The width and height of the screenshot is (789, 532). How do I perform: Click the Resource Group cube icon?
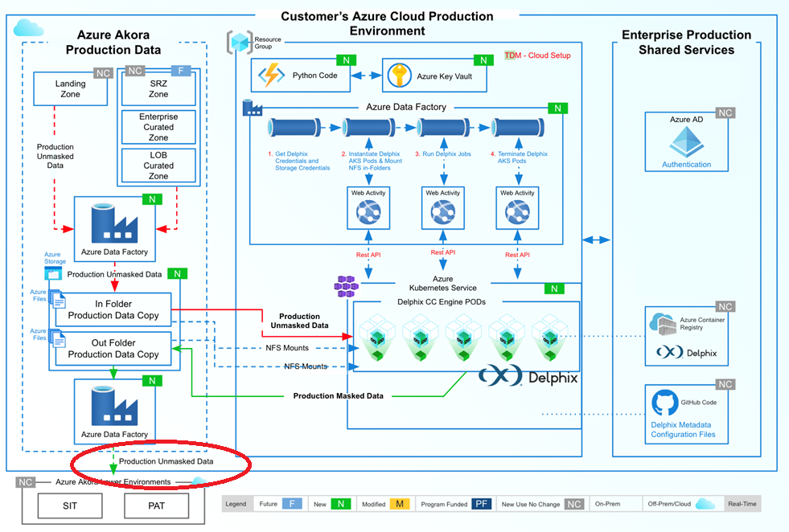tap(239, 43)
